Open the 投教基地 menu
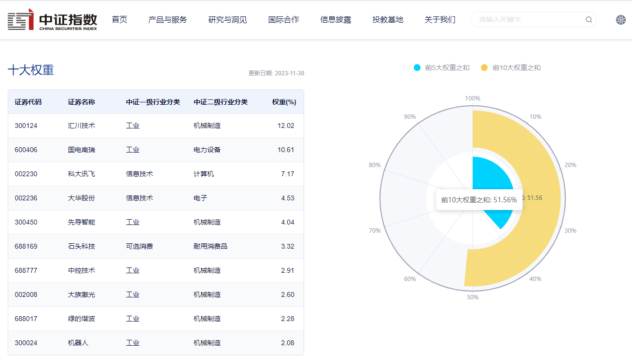The width and height of the screenshot is (632, 364). 388,20
